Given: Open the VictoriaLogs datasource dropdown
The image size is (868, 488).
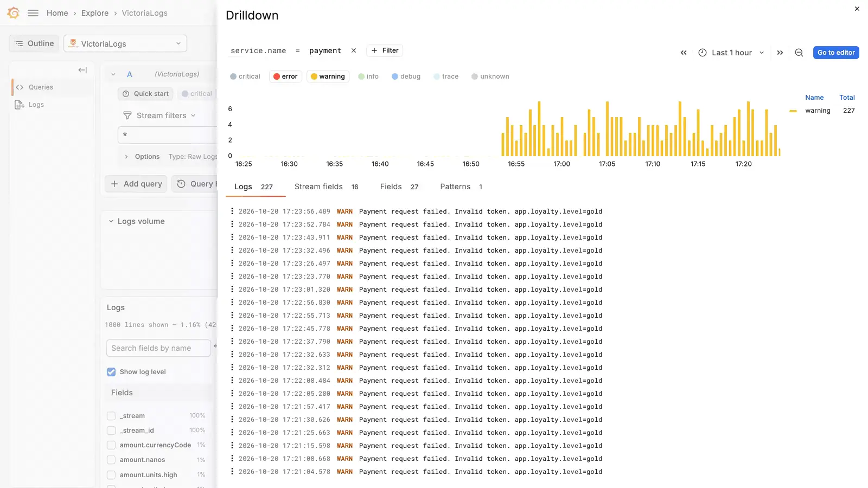Looking at the screenshot, I should [x=125, y=43].
